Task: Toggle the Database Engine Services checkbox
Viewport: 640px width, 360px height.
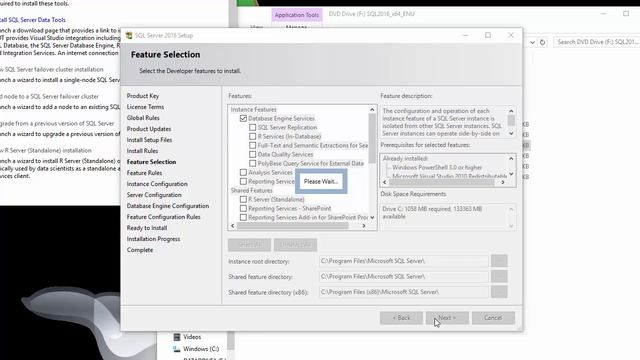Action: click(243, 118)
